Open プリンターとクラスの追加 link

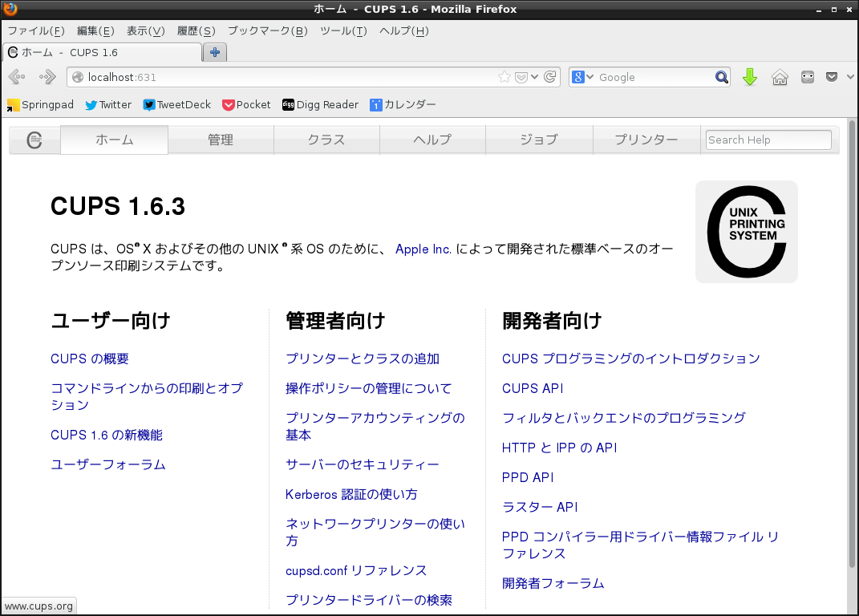[362, 359]
